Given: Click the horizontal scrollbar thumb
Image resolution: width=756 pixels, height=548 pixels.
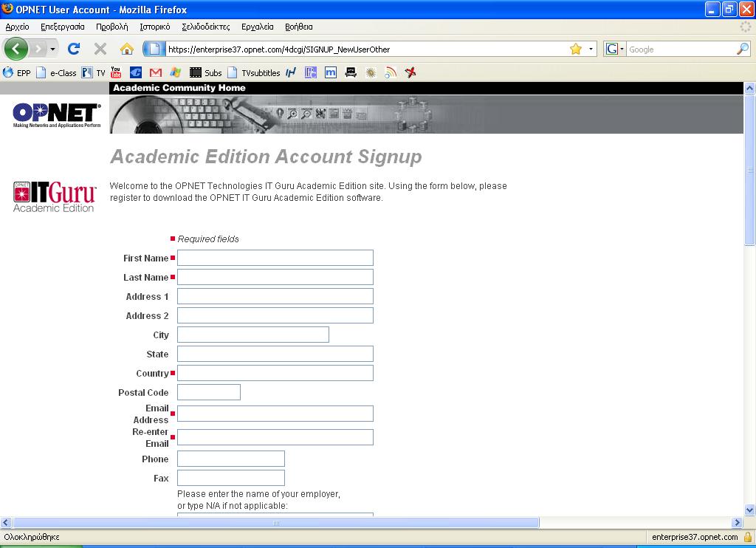Looking at the screenshot, I should 276,522.
